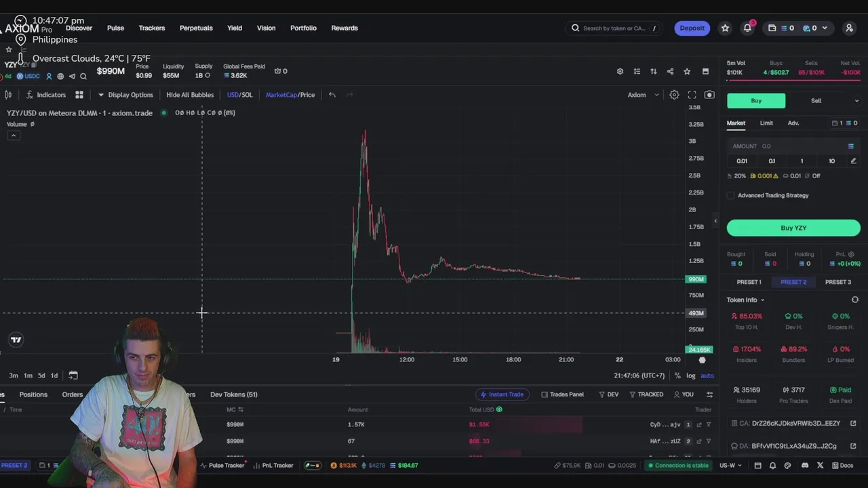Click the swap-arrows icon above the chart
This screenshot has width=868, height=488.
coord(653,71)
